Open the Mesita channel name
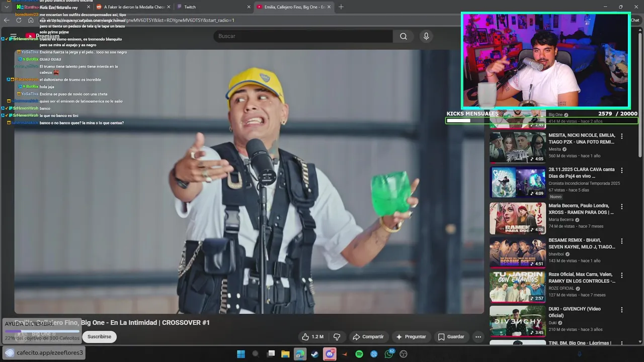This screenshot has height=362, width=644. click(x=554, y=149)
